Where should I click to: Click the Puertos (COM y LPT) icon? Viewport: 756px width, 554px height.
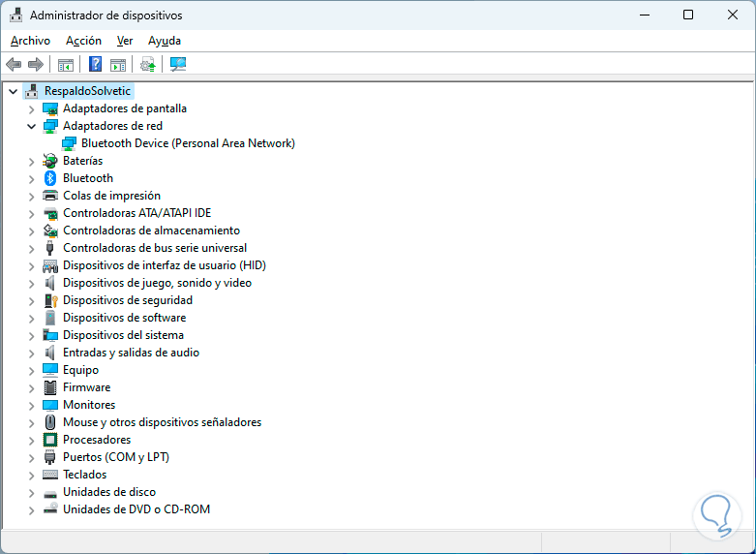(x=50, y=457)
